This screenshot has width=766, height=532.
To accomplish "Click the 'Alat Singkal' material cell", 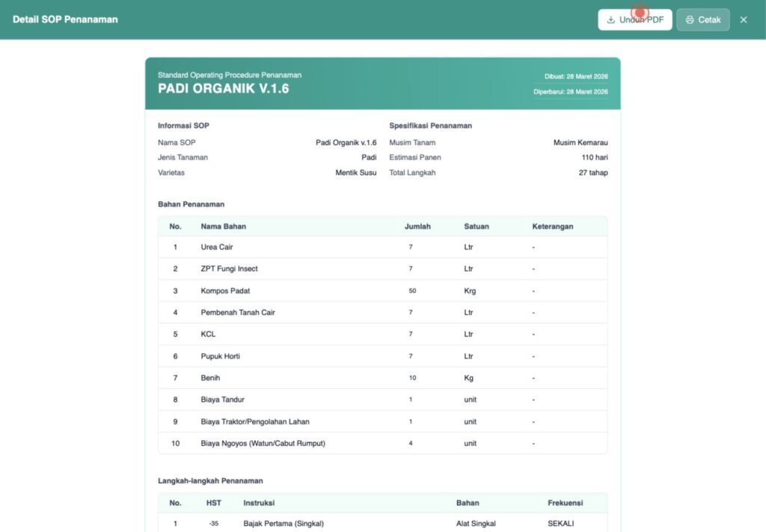I will (x=476, y=524).
